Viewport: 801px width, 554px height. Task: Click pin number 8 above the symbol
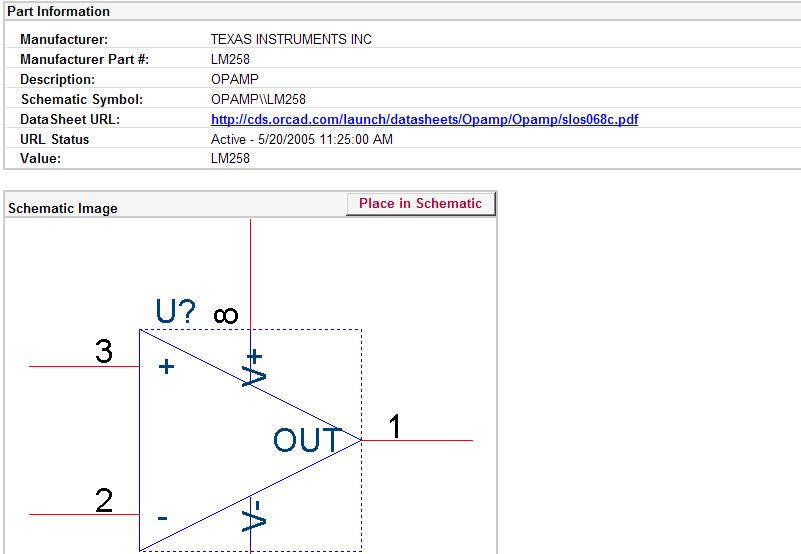(x=226, y=315)
